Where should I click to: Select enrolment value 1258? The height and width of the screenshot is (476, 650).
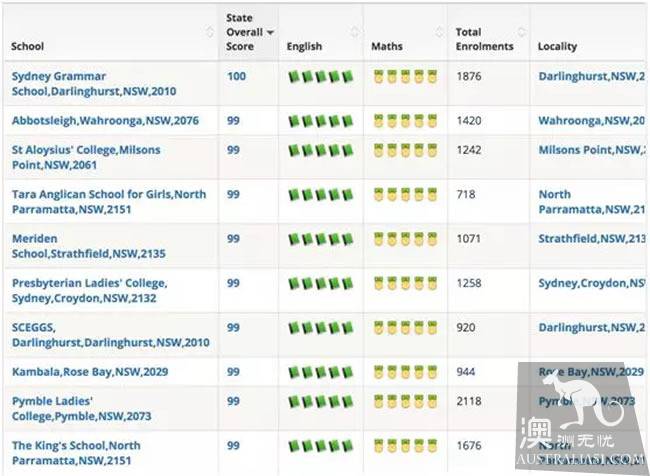pyautogui.click(x=469, y=283)
